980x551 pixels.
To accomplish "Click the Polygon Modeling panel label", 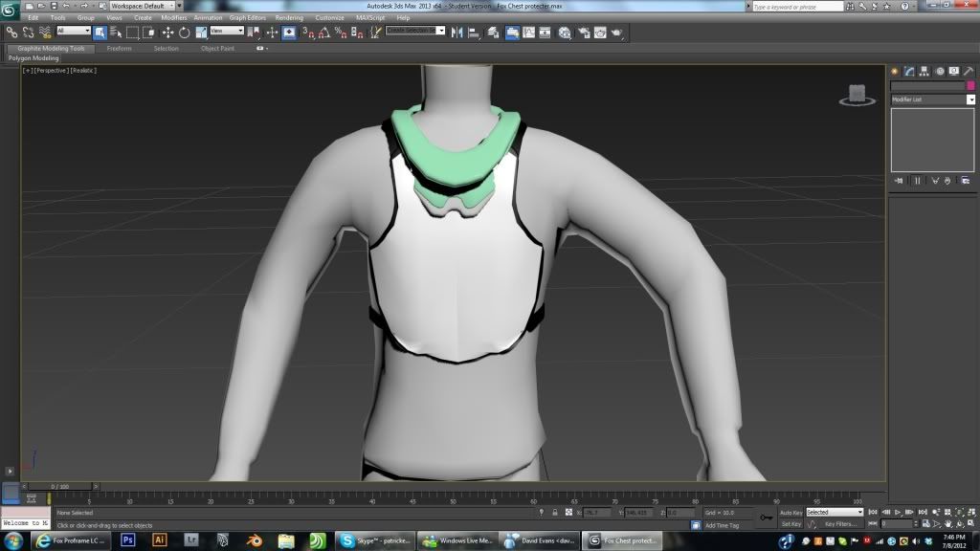I will tap(33, 58).
